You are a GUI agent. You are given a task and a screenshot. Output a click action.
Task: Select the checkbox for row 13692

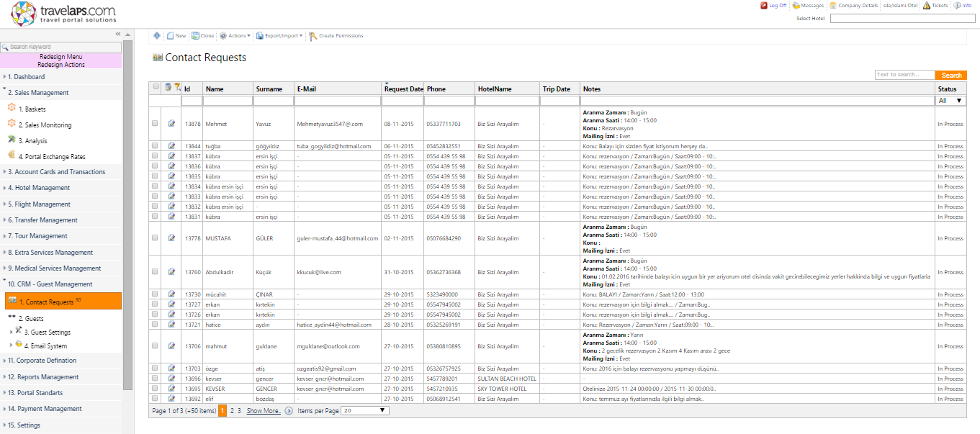pyautogui.click(x=155, y=398)
